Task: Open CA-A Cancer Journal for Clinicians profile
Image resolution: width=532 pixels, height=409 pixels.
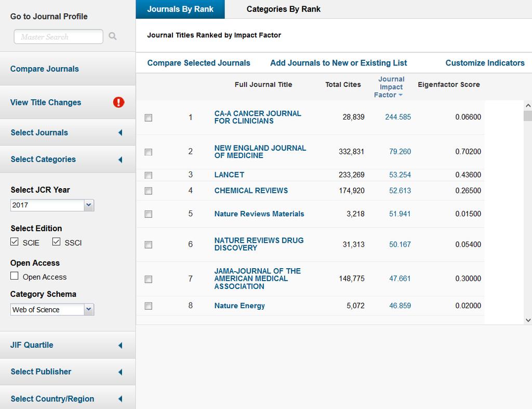Action: tap(258, 117)
